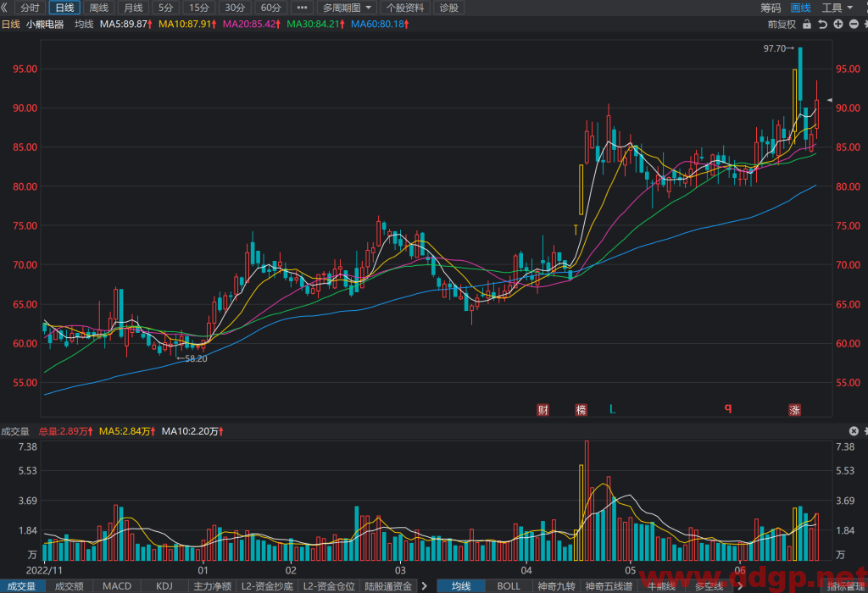Show more sub-indicator tabs via arrow

[424, 586]
